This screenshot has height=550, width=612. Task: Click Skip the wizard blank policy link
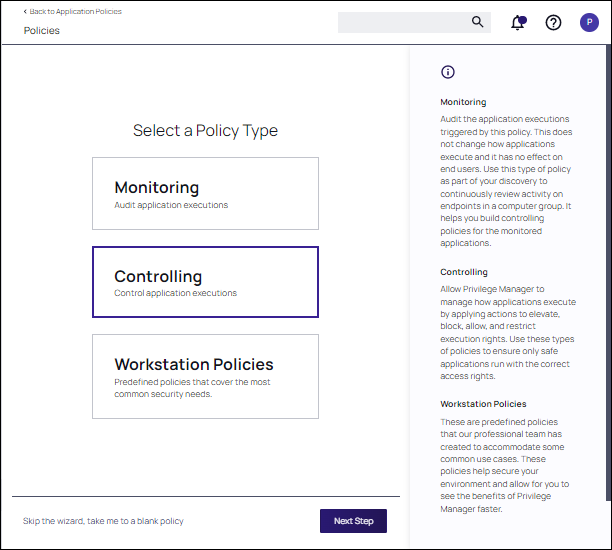coord(103,521)
